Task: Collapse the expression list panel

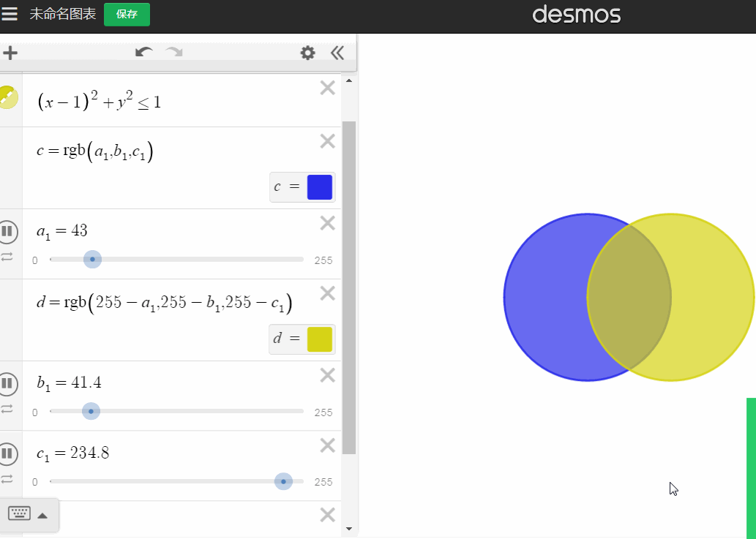Action: (x=337, y=53)
